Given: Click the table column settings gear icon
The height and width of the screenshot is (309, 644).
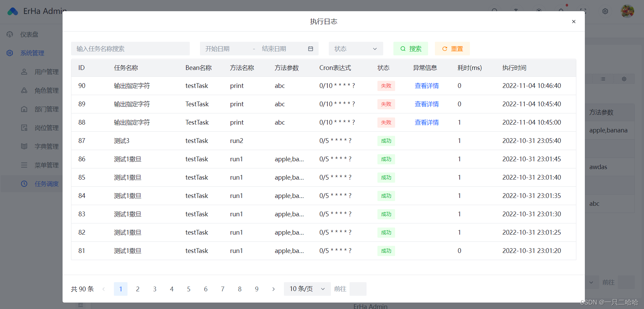Looking at the screenshot, I should click(624, 79).
